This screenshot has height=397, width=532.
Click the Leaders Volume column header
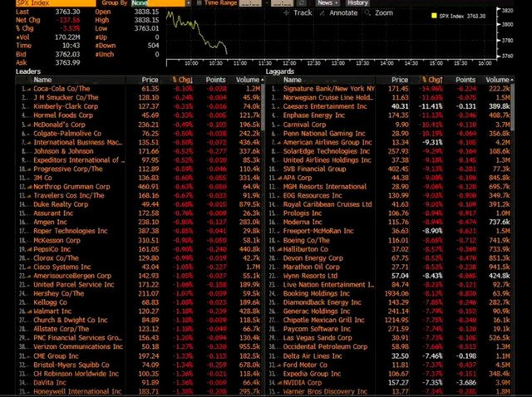(x=248, y=80)
